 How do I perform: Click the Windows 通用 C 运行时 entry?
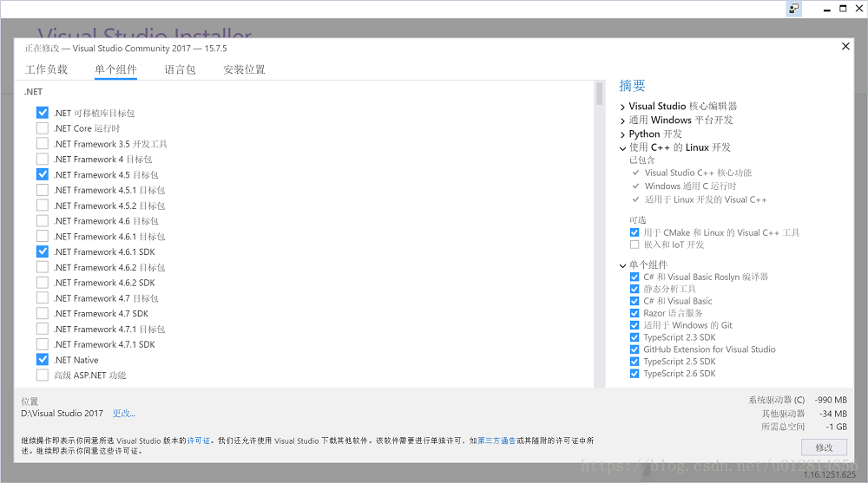click(x=690, y=186)
